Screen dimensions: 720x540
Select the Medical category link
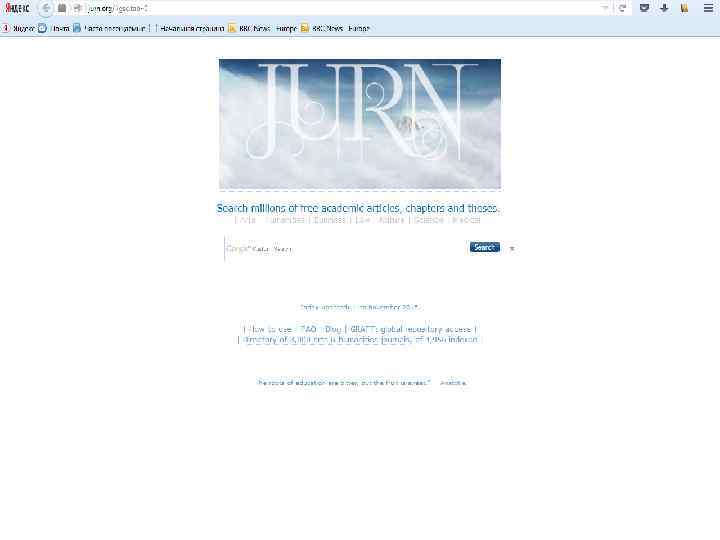[466, 220]
